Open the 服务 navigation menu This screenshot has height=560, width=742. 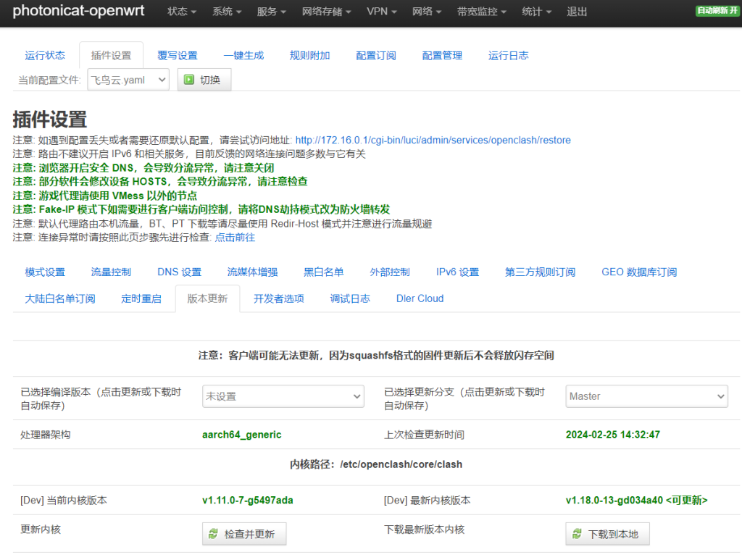click(x=271, y=12)
